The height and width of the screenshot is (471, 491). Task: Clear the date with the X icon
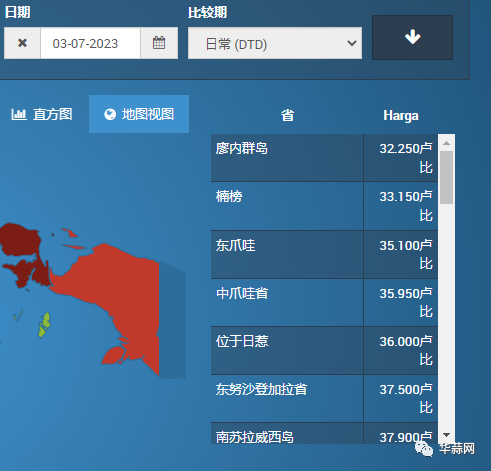click(x=22, y=43)
